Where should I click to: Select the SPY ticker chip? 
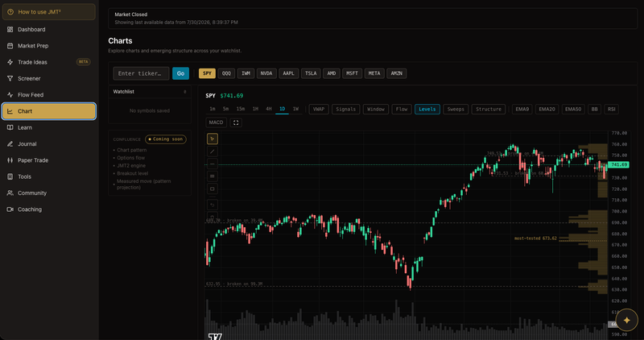[207, 73]
